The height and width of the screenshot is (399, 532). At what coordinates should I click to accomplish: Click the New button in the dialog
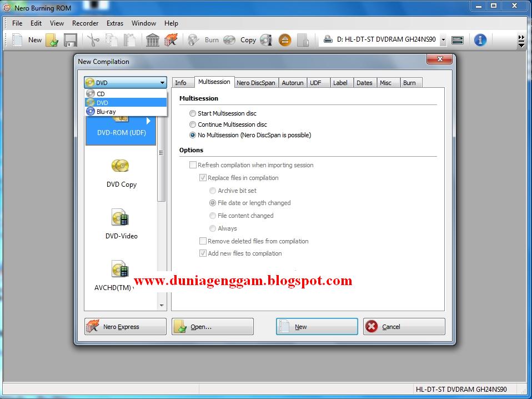pyautogui.click(x=316, y=326)
